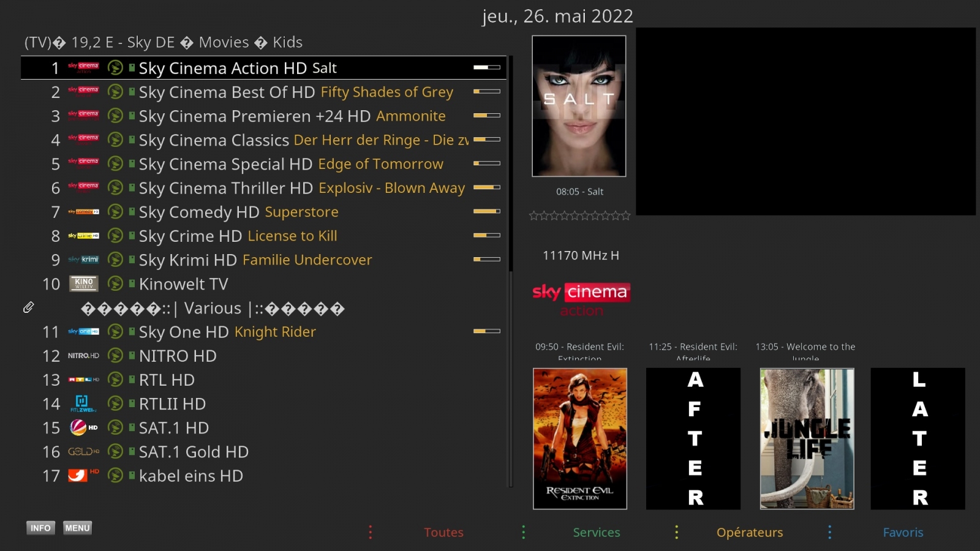
Task: Select programme Knight Rider
Action: point(275,332)
